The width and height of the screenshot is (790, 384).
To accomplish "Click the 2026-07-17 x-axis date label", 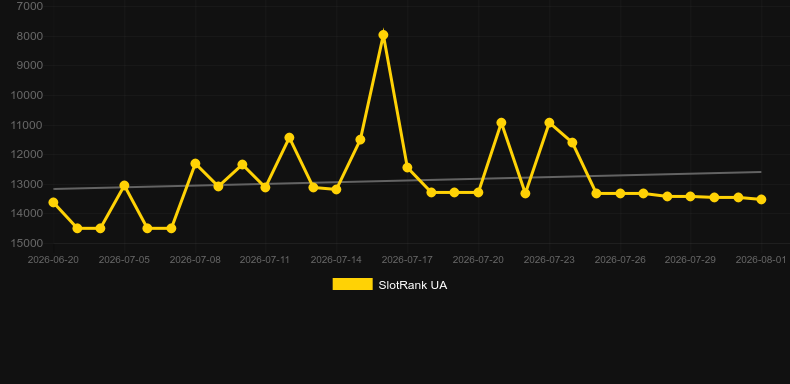I will click(x=407, y=260).
